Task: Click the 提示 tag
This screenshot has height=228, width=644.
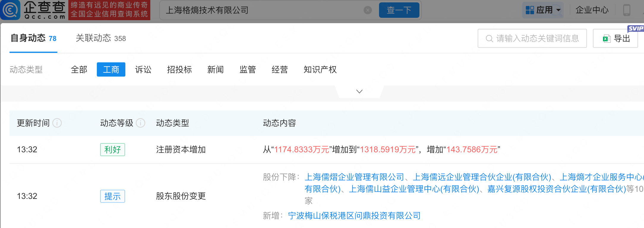Action: [113, 196]
